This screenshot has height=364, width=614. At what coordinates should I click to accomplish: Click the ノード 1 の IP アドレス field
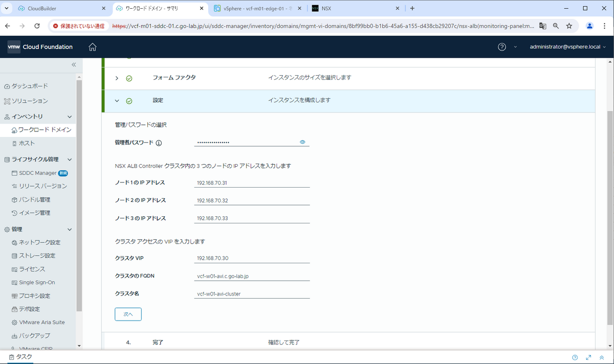(x=252, y=183)
